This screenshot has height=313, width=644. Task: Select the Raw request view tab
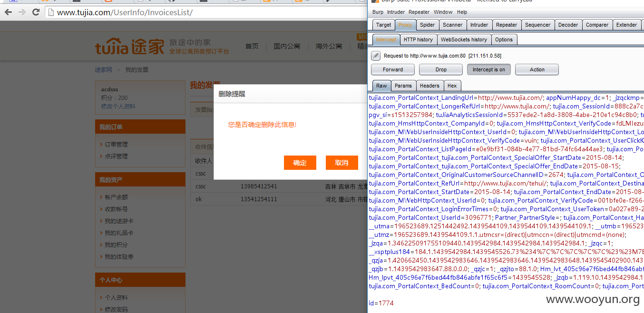[381, 86]
